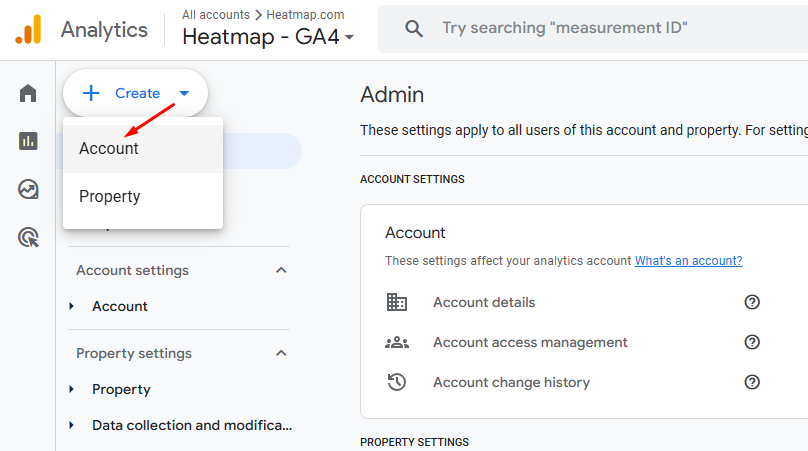This screenshot has height=451, width=808.
Task: Click the Create button label
Action: (x=137, y=93)
